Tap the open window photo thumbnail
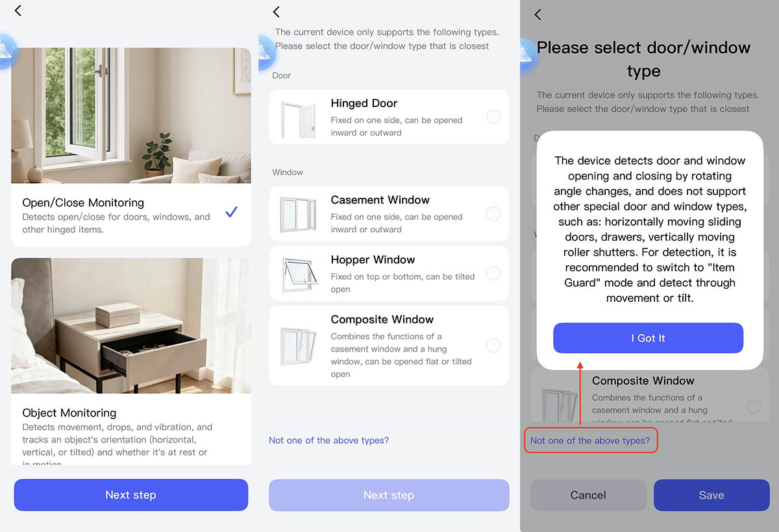779x532 pixels. click(131, 115)
